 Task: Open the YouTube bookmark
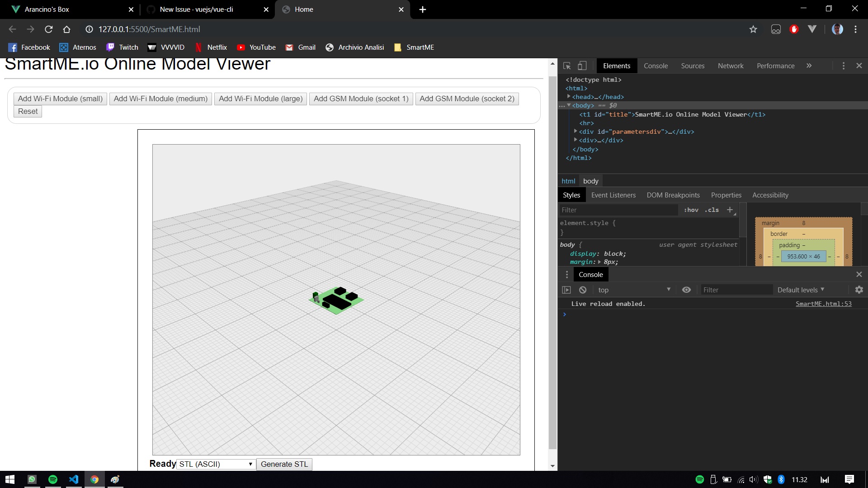pos(256,47)
